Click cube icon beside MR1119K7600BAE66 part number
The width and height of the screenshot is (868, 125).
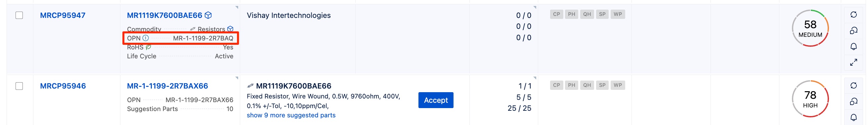(x=208, y=15)
